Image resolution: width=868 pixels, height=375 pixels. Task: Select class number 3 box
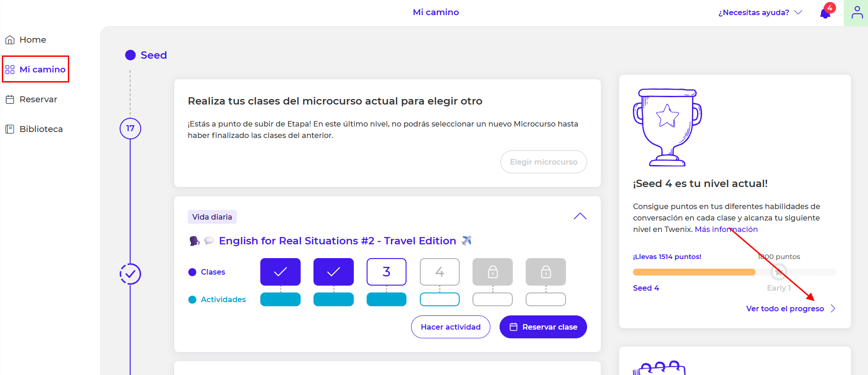tap(386, 272)
